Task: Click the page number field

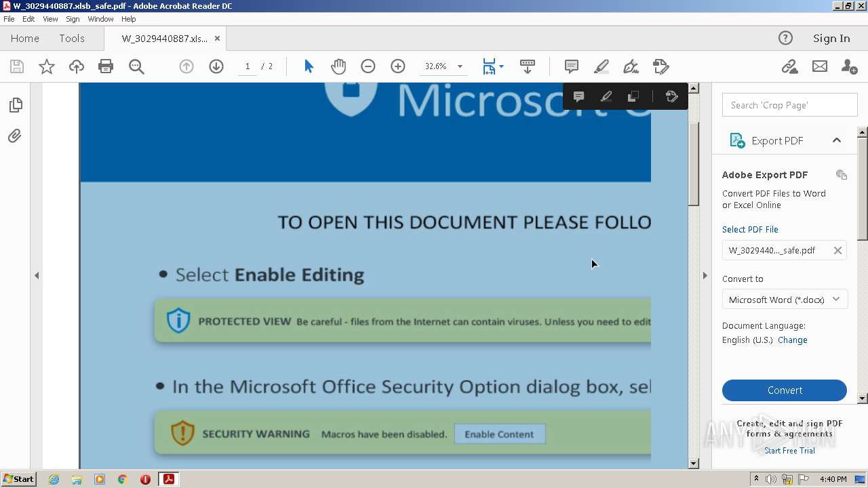Action: coord(248,66)
